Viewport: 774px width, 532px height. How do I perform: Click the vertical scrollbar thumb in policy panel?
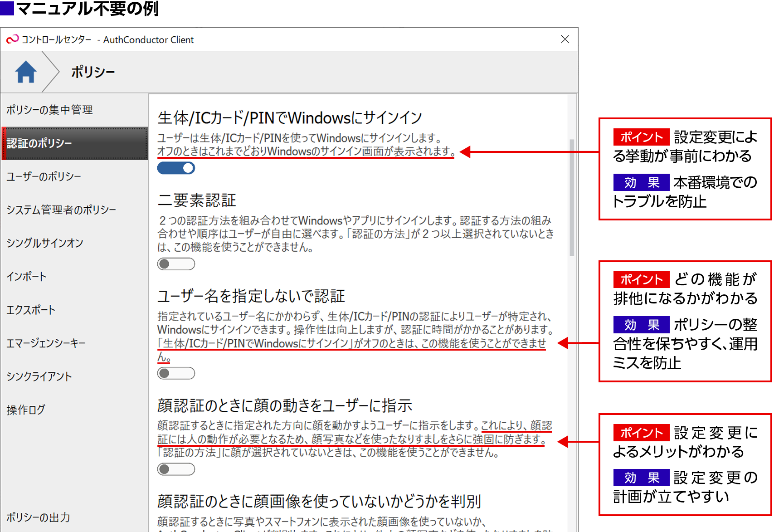click(572, 197)
